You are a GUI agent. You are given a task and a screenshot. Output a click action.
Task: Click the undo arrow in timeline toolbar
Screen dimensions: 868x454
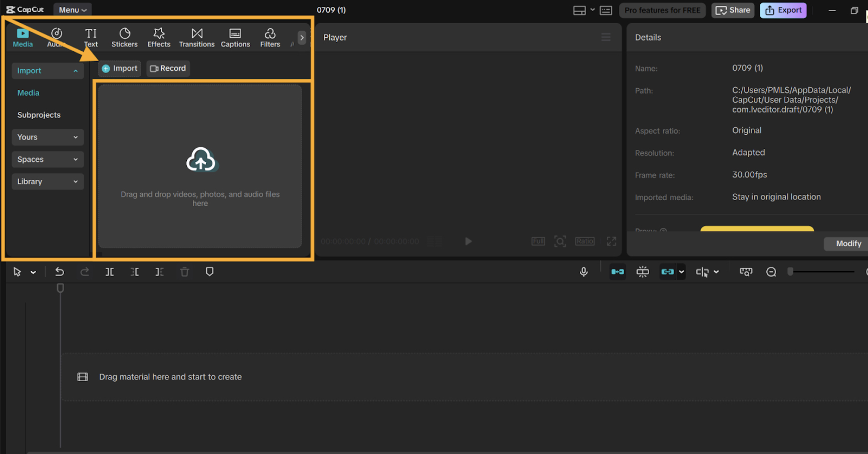60,272
